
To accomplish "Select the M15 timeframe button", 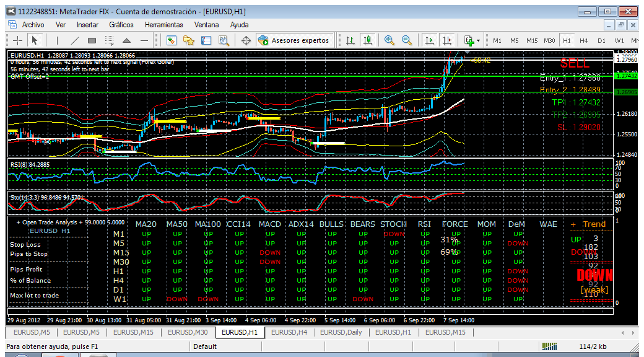I will pyautogui.click(x=532, y=41).
